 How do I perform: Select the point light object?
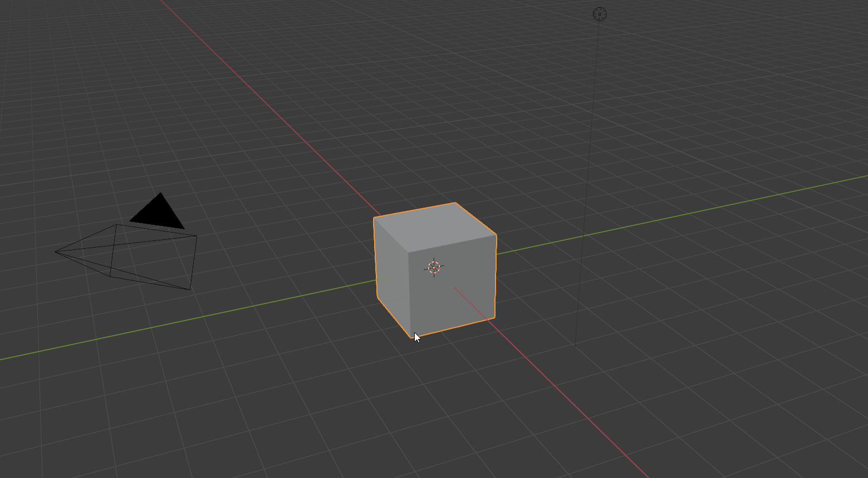click(x=600, y=14)
